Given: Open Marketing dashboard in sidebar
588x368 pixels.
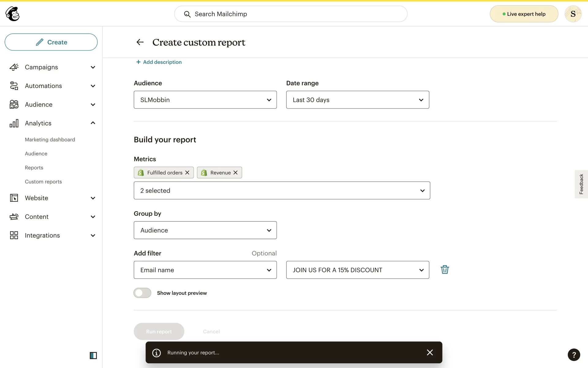Looking at the screenshot, I should click(x=50, y=140).
